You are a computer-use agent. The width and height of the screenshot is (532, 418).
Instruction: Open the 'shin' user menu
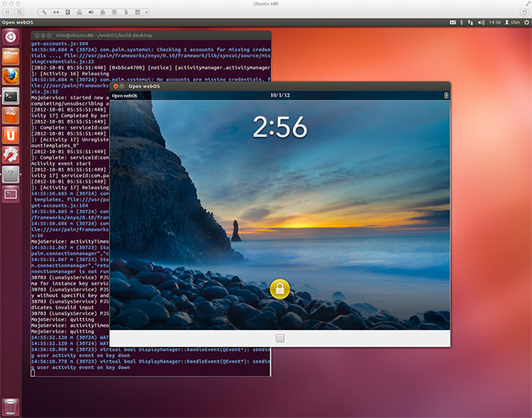[512, 23]
